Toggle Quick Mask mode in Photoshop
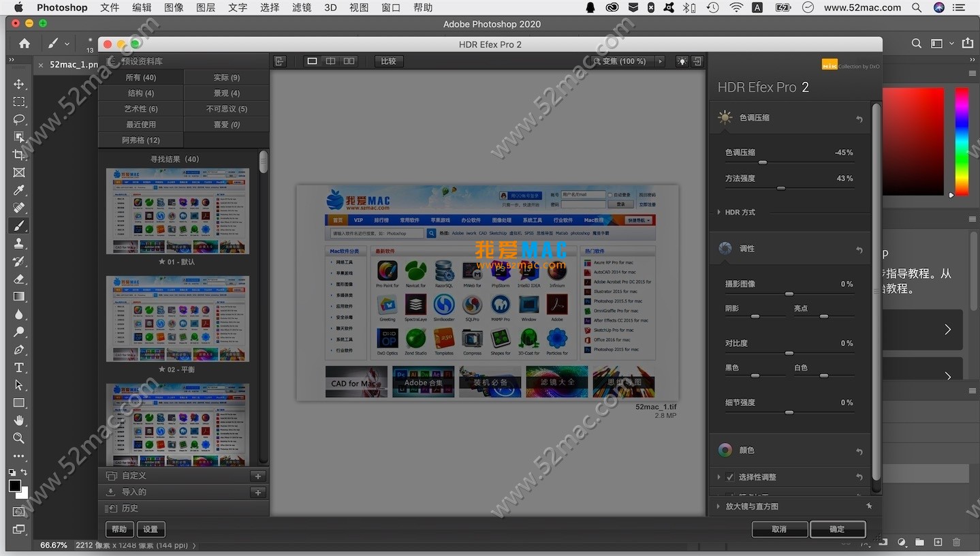The width and height of the screenshot is (980, 556). 19,512
